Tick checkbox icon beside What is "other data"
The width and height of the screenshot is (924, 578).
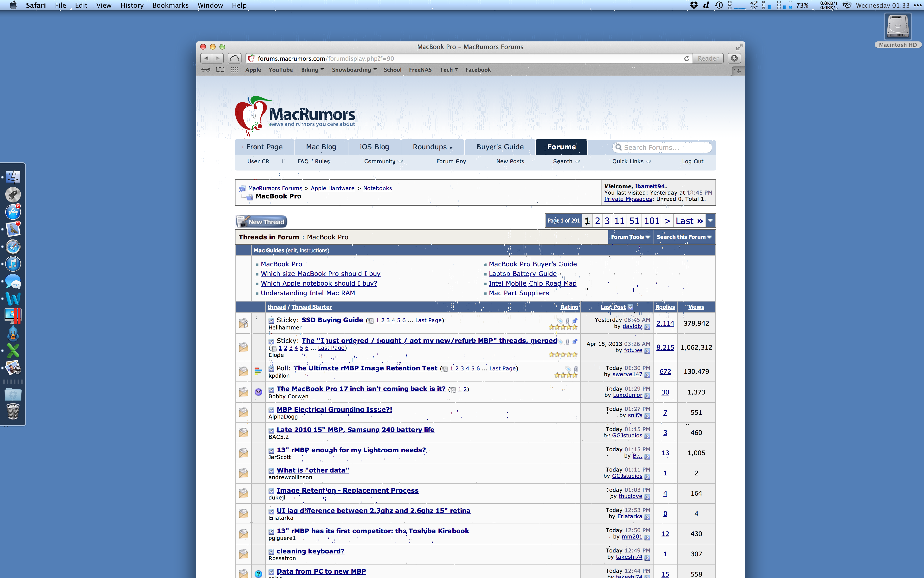point(271,471)
